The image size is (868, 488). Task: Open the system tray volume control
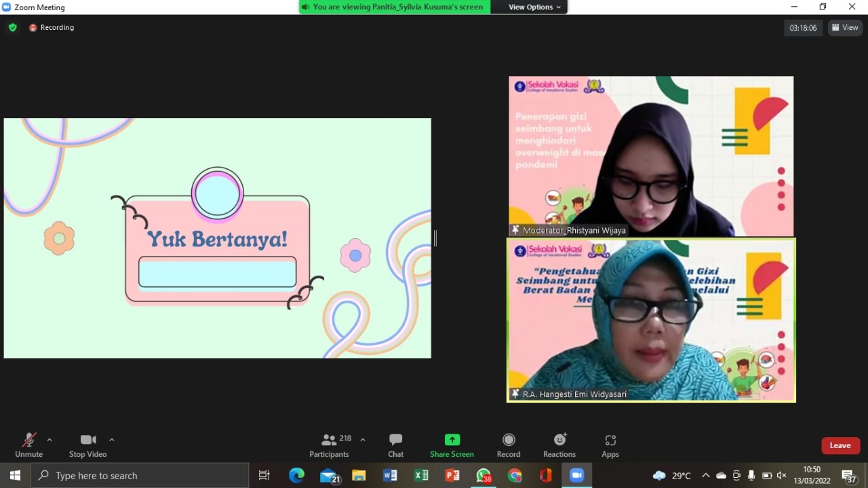[782, 475]
